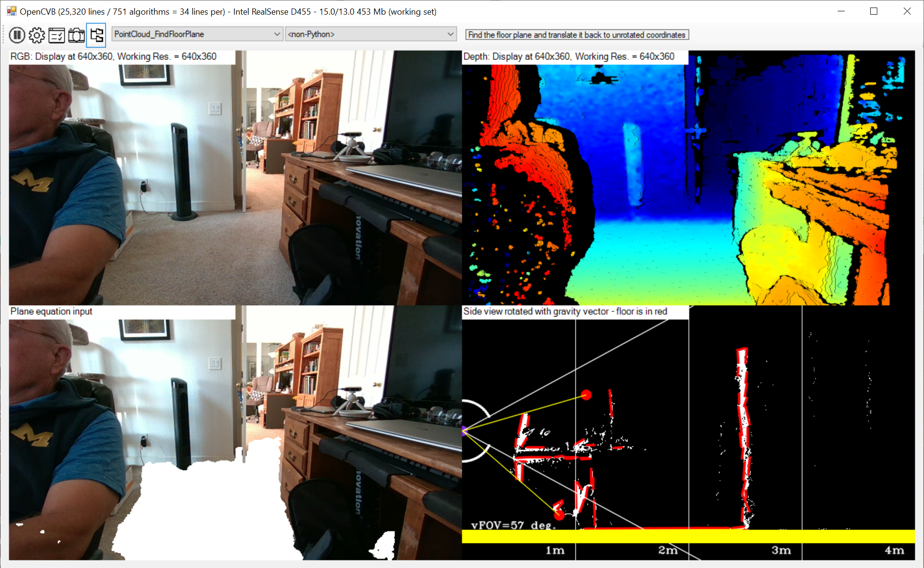Click the RGB Display label text
The width and height of the screenshot is (924, 568).
113,57
